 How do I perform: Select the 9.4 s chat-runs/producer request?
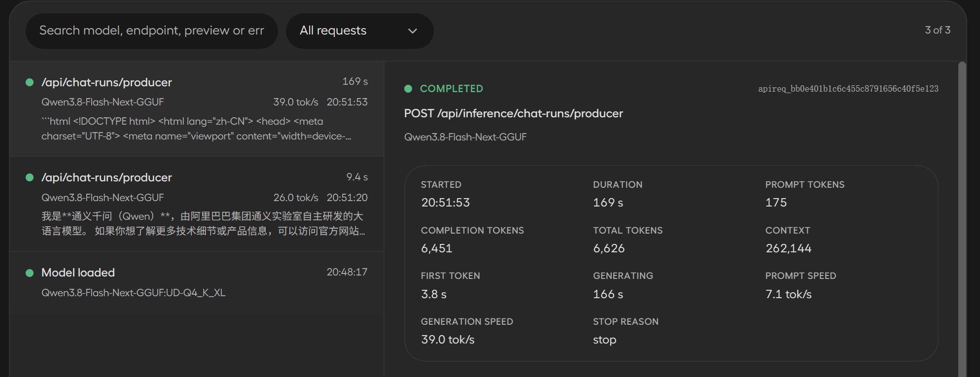pyautogui.click(x=197, y=204)
